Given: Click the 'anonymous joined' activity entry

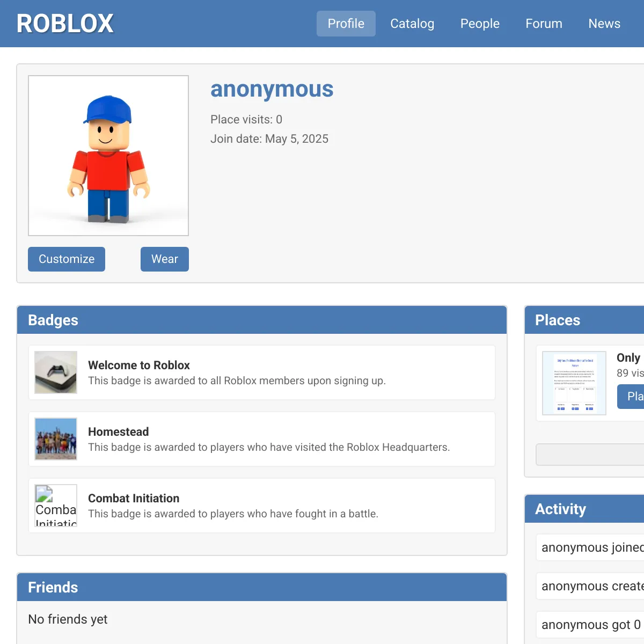Looking at the screenshot, I should pyautogui.click(x=590, y=547).
